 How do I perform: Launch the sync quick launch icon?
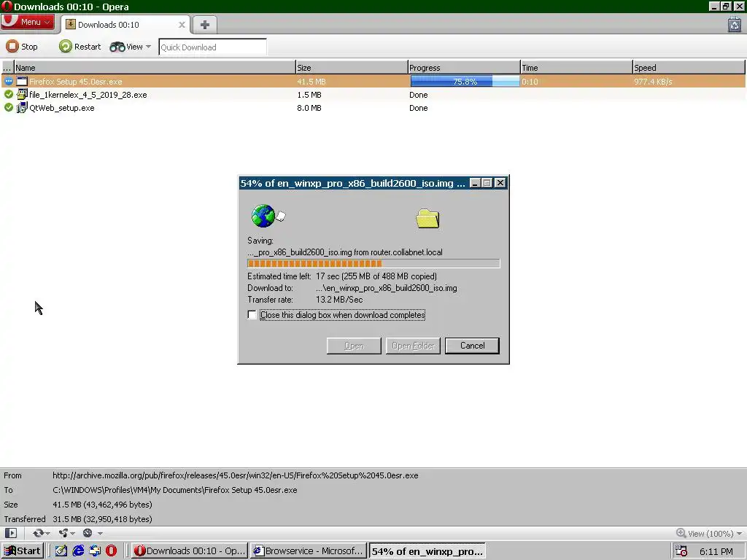[95, 551]
